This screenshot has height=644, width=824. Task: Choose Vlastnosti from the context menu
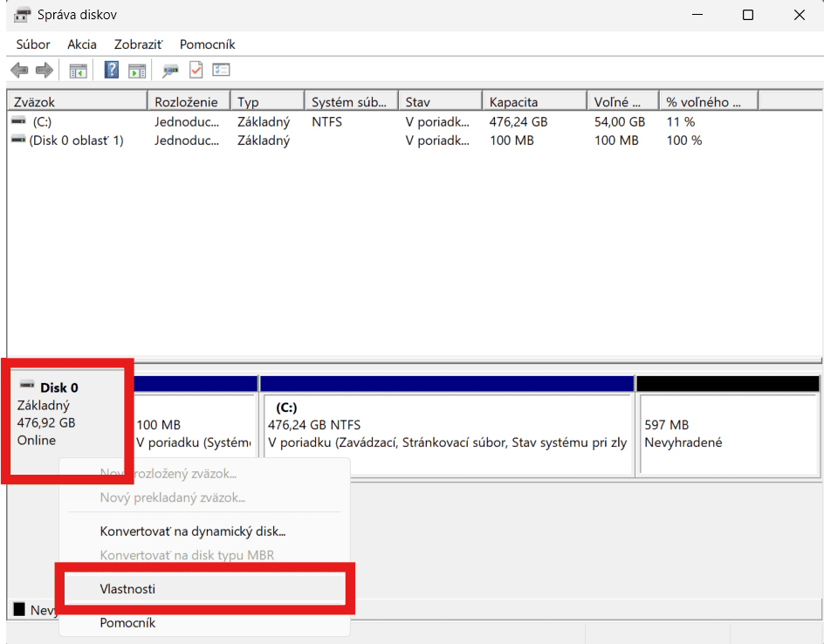pos(127,589)
